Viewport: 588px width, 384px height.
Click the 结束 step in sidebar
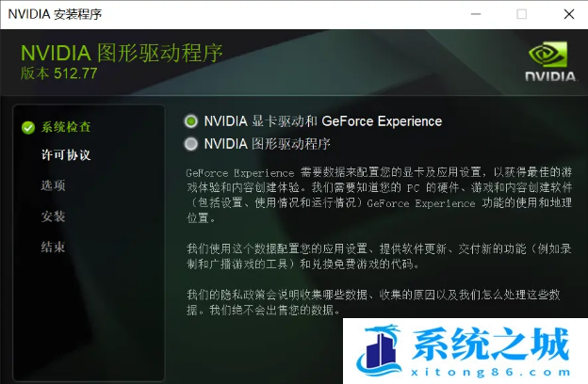[54, 248]
